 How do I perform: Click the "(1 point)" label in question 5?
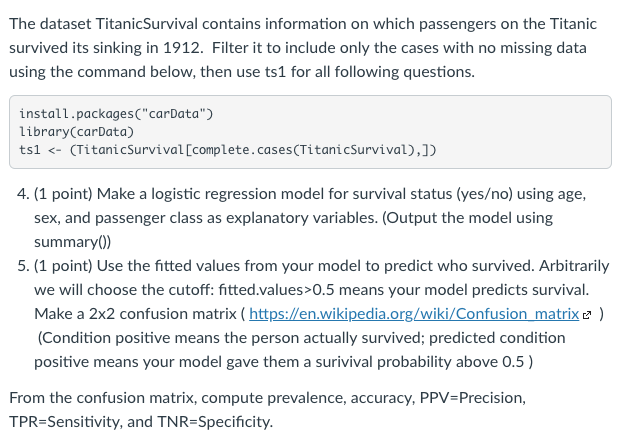[x=63, y=266]
